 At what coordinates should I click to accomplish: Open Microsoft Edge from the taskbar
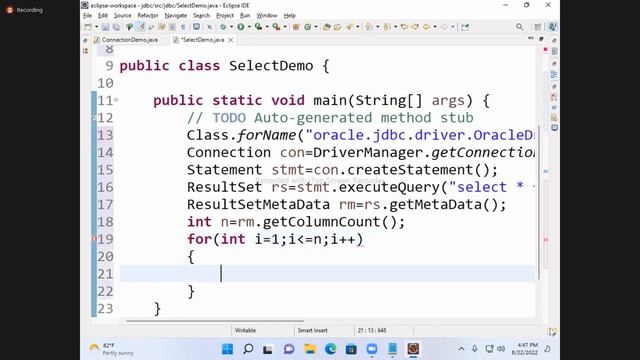[x=331, y=349]
